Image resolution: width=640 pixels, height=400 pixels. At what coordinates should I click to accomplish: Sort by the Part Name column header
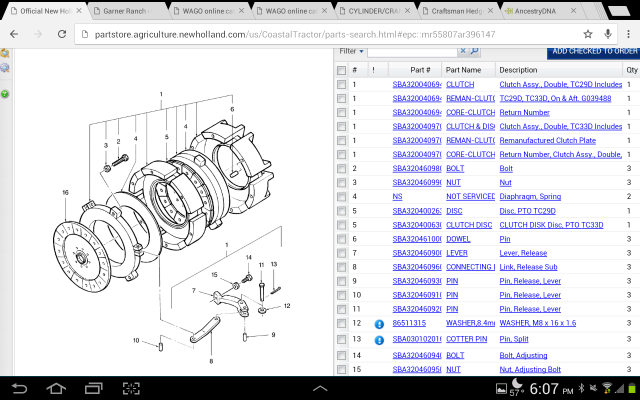(x=469, y=70)
